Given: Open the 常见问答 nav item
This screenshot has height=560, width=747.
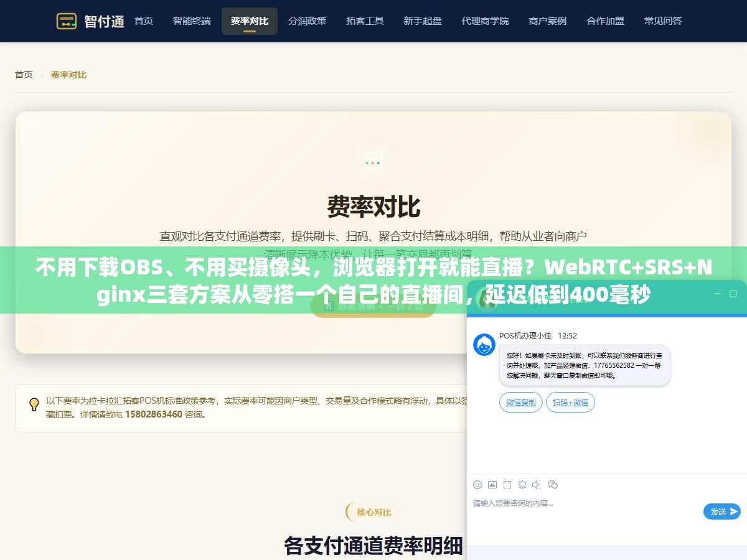Looking at the screenshot, I should (x=663, y=21).
